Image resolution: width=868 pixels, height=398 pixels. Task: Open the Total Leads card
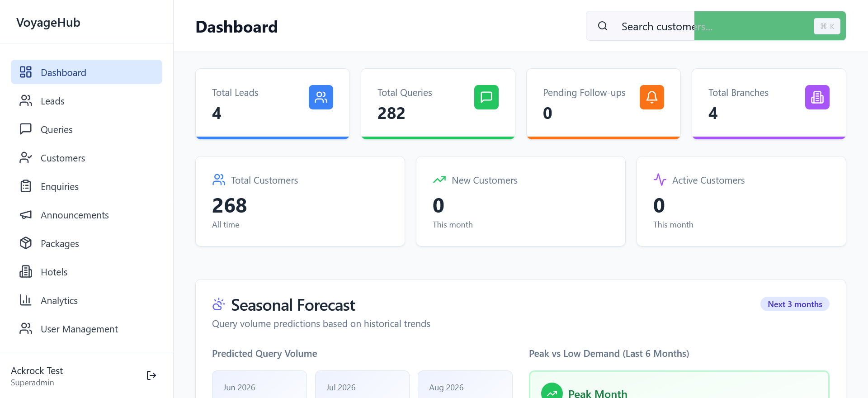pyautogui.click(x=273, y=104)
